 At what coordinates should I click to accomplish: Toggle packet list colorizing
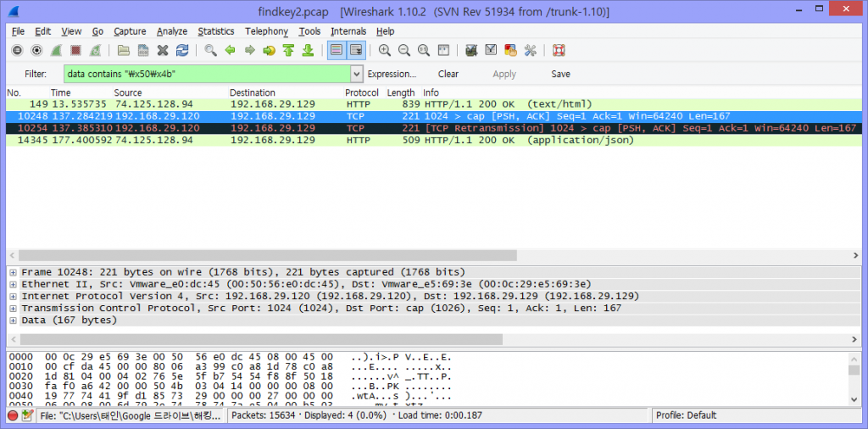336,50
